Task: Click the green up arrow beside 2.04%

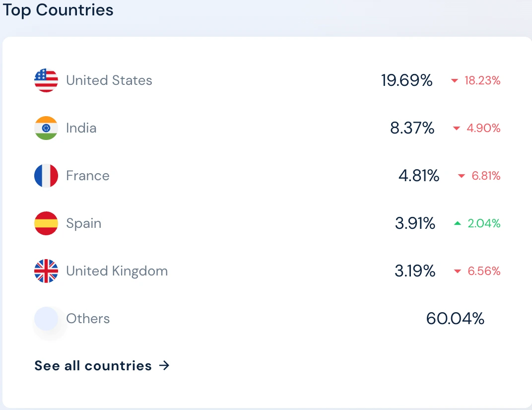Action: 458,224
